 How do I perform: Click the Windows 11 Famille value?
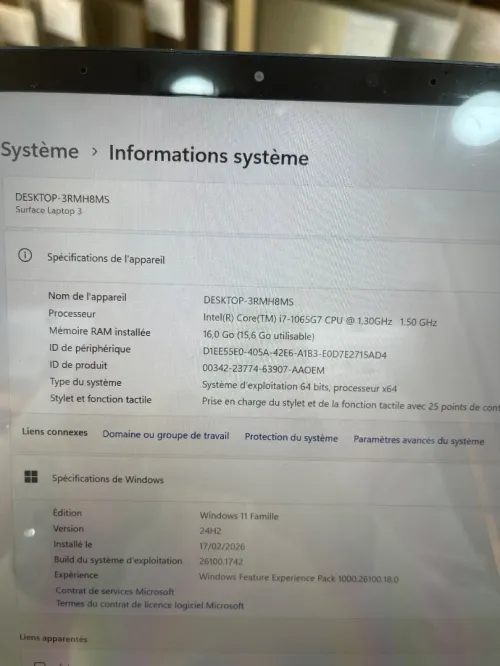(x=239, y=516)
